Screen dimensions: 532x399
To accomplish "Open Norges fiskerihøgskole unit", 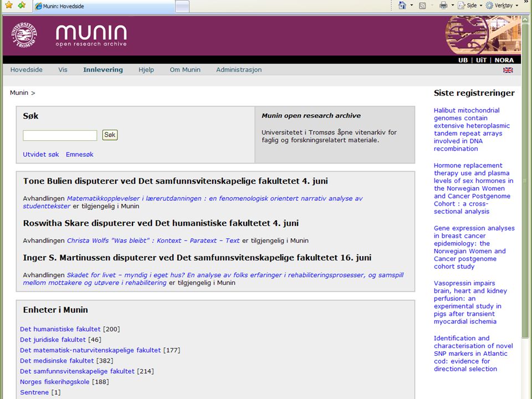I will click(55, 382).
